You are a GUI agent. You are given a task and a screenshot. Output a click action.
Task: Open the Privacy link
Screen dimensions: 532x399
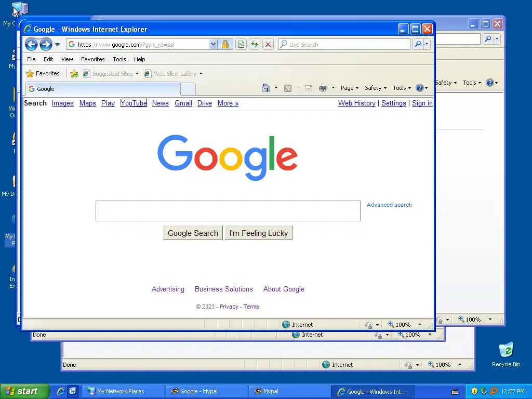click(x=229, y=307)
